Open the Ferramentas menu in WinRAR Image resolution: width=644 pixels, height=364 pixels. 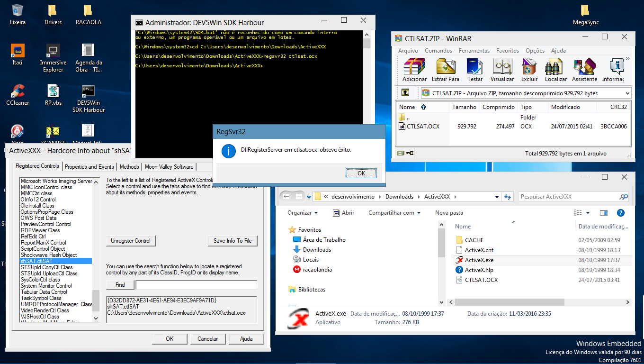[x=474, y=51]
